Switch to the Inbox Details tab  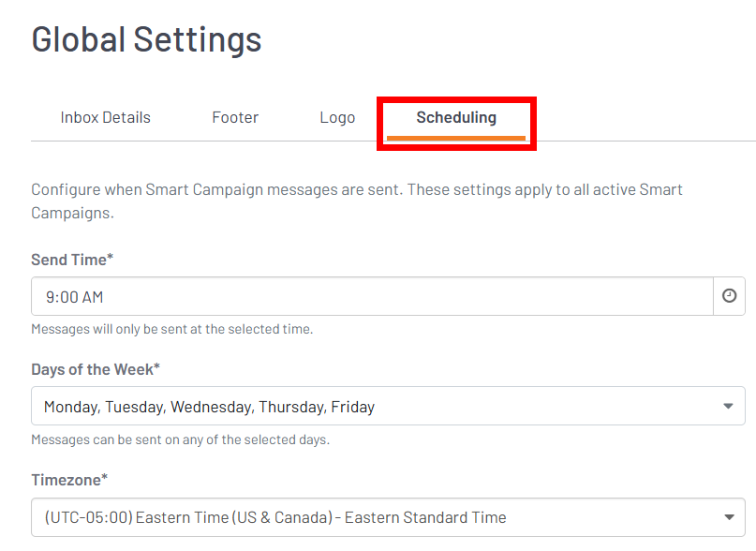[106, 118]
